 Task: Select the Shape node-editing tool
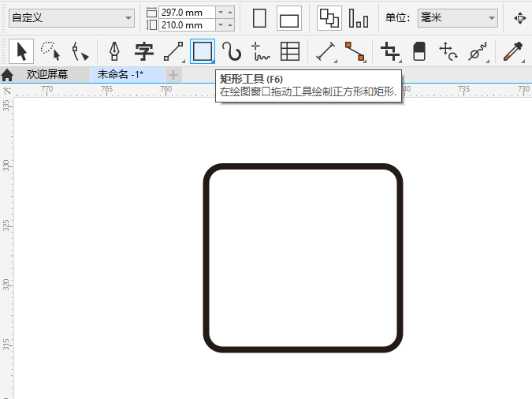[80, 51]
